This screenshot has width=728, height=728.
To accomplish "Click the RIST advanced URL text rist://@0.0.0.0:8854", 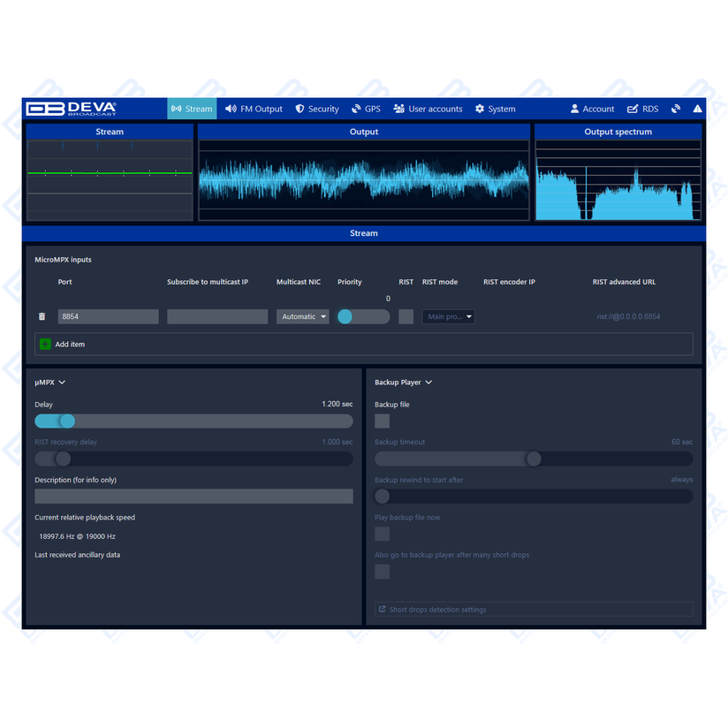I will coord(628,316).
